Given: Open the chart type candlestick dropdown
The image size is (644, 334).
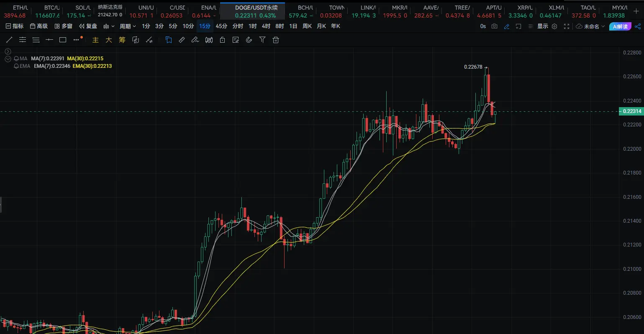Looking at the screenshot, I should (109, 26).
